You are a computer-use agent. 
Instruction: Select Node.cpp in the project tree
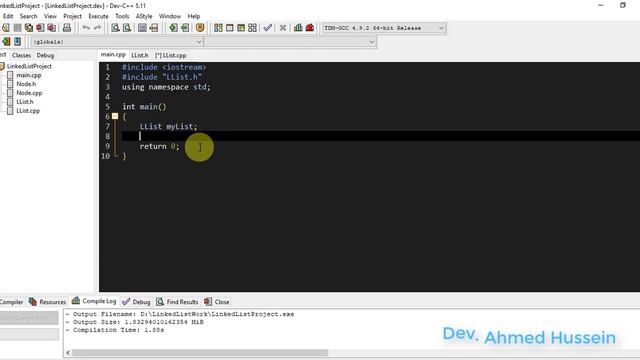coord(29,93)
